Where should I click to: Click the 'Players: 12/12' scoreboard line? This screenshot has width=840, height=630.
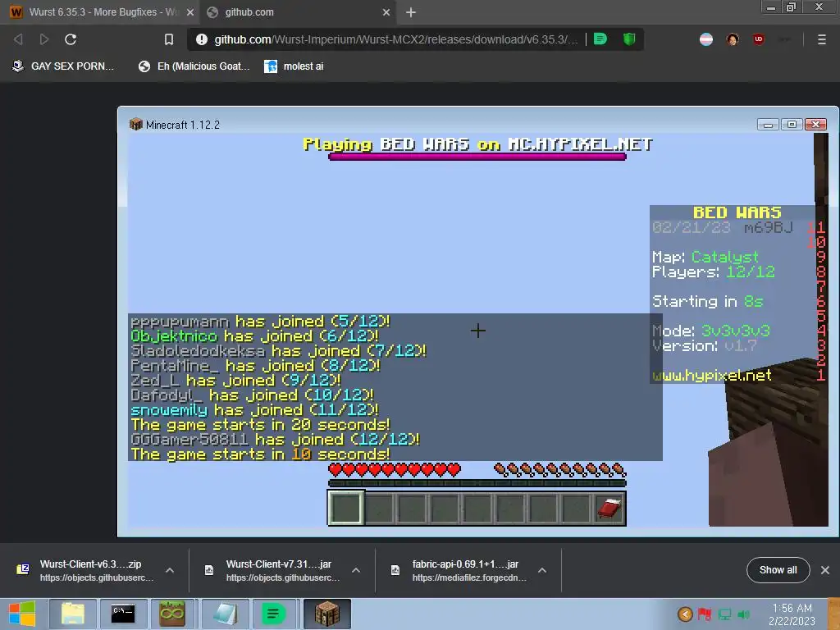(x=713, y=272)
